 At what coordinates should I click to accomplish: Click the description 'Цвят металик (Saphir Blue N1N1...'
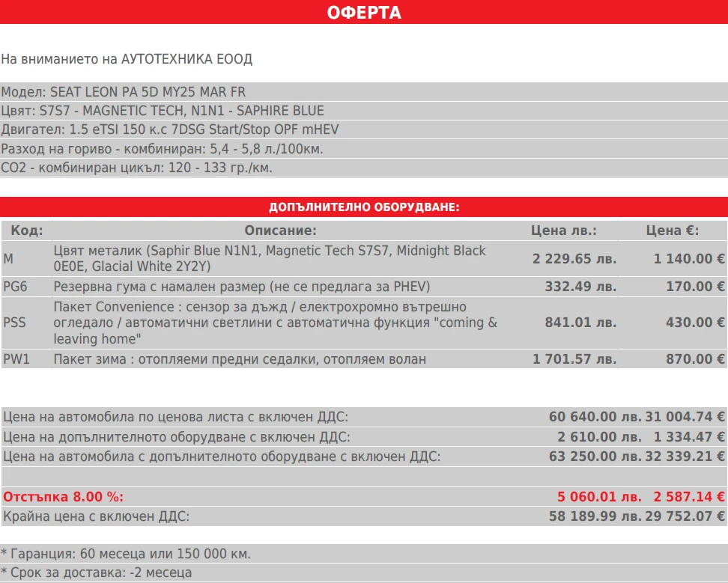[x=270, y=258]
